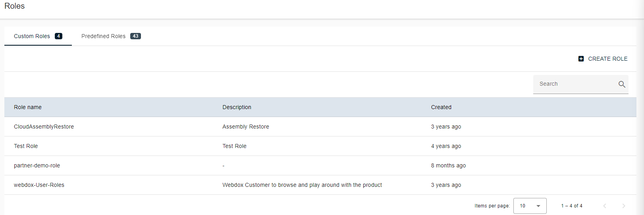
Task: Open the CloudAssemblyRestore role
Action: point(44,127)
